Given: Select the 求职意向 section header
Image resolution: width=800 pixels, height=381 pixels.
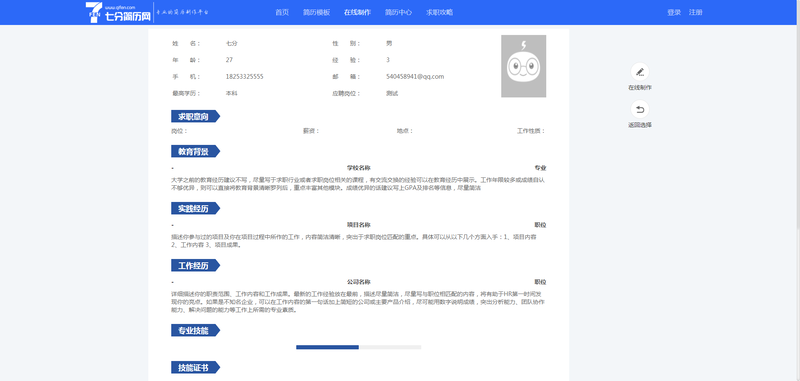Looking at the screenshot, I should (x=195, y=116).
